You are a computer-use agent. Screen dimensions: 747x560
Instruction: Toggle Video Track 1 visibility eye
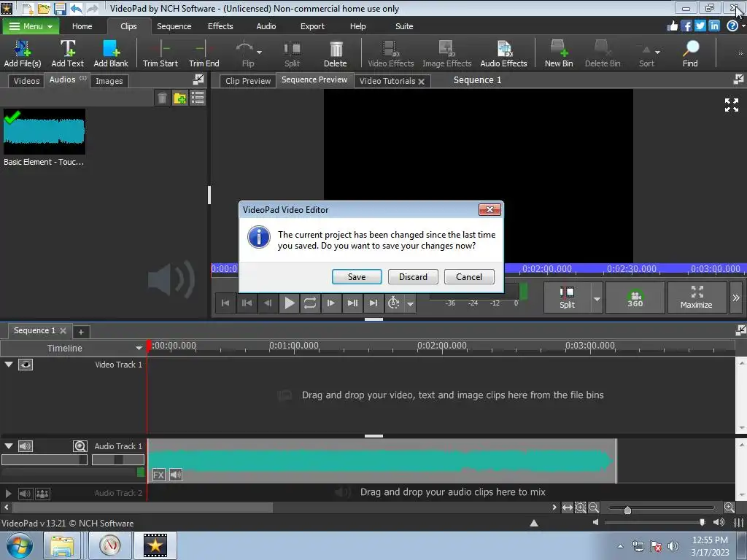(26, 365)
